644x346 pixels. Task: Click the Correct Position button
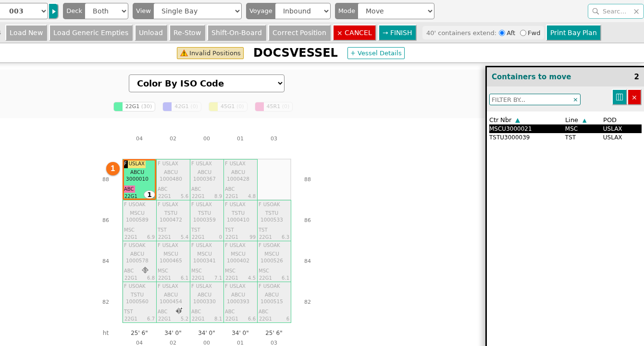(299, 33)
